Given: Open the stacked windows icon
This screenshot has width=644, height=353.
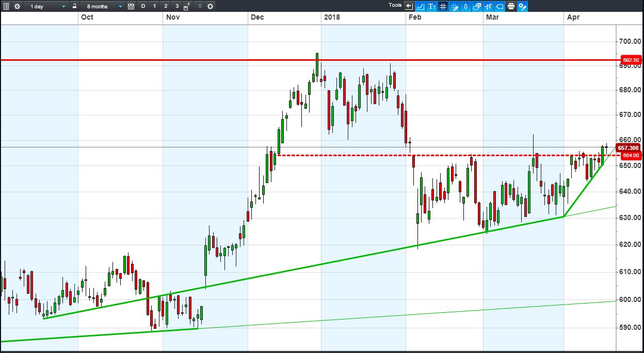Looking at the screenshot, I should pyautogui.click(x=477, y=6).
